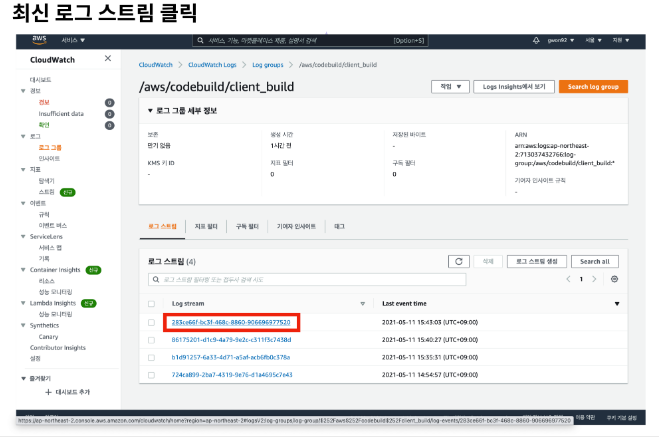The image size is (659, 439).
Task: Open the actions dropdown button
Action: point(450,87)
